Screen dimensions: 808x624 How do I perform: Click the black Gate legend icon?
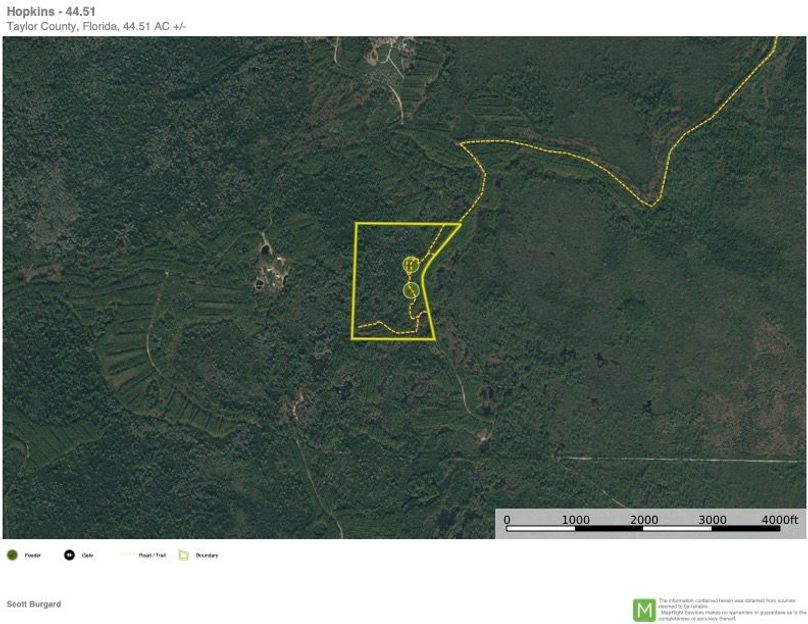(69, 555)
